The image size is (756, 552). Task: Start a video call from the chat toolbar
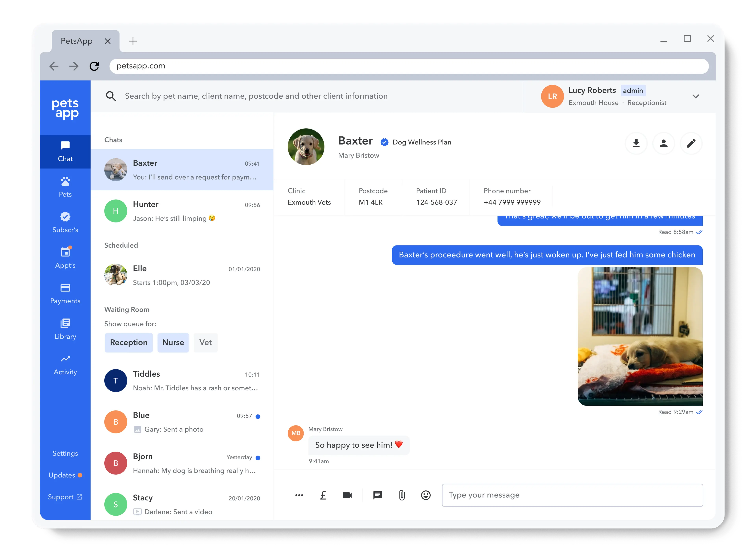tap(347, 495)
